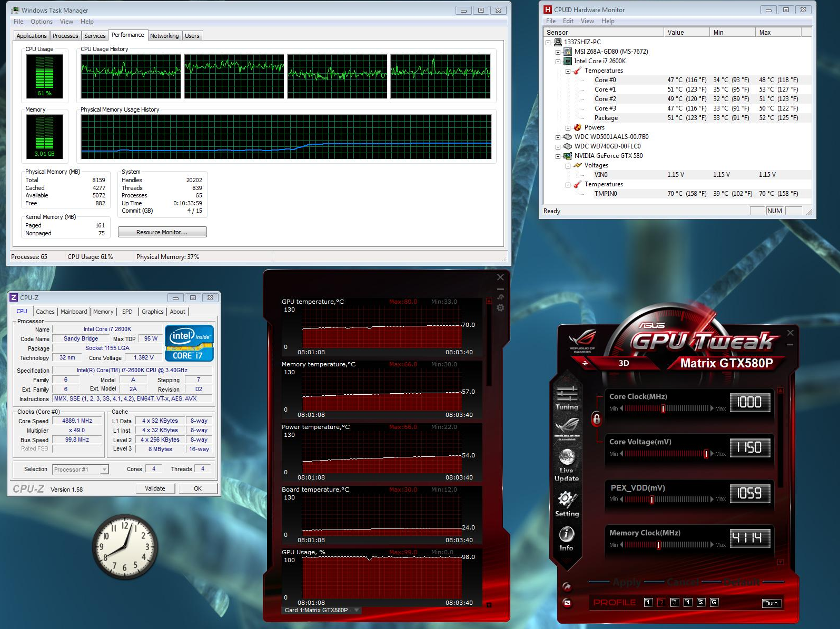Open the Tuning panel in GPU Tweak
This screenshot has height=629, width=840.
click(567, 398)
